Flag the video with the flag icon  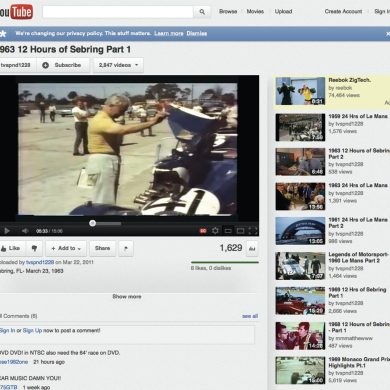point(126,248)
